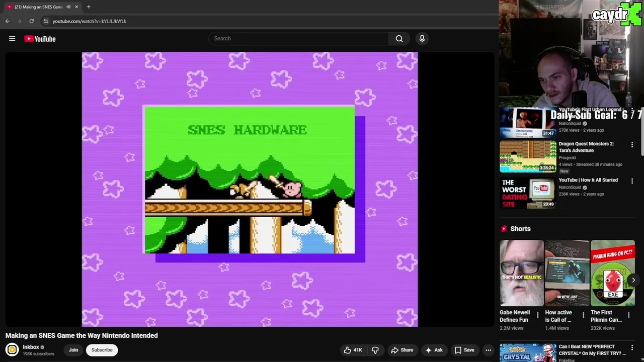The image size is (644, 362).
Task: Join the Inkbox channel membership
Action: (x=73, y=350)
